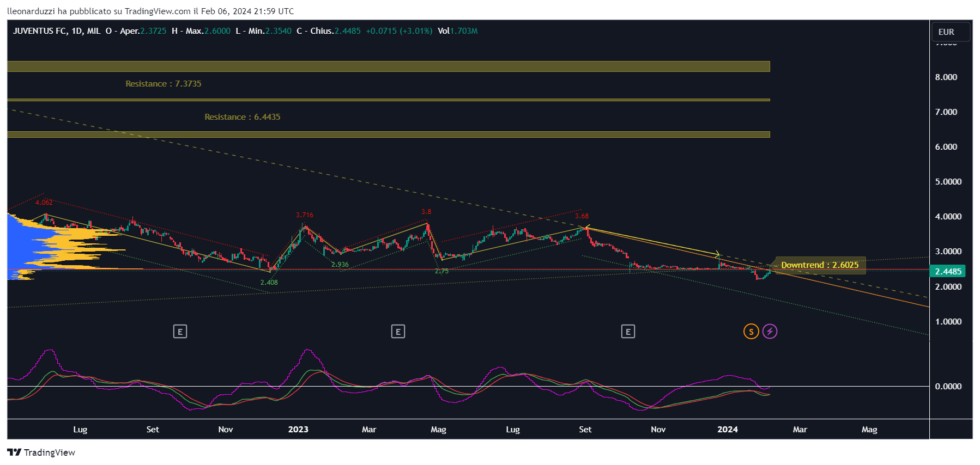Click the 2024 label on time axis

pyautogui.click(x=728, y=430)
